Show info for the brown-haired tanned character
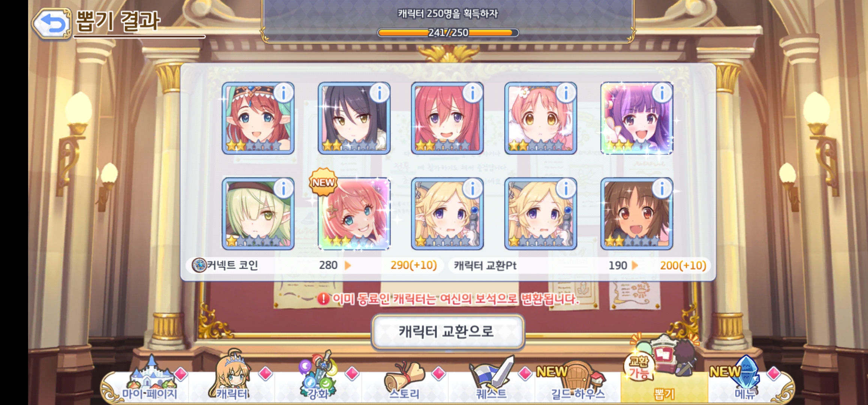 [x=662, y=188]
